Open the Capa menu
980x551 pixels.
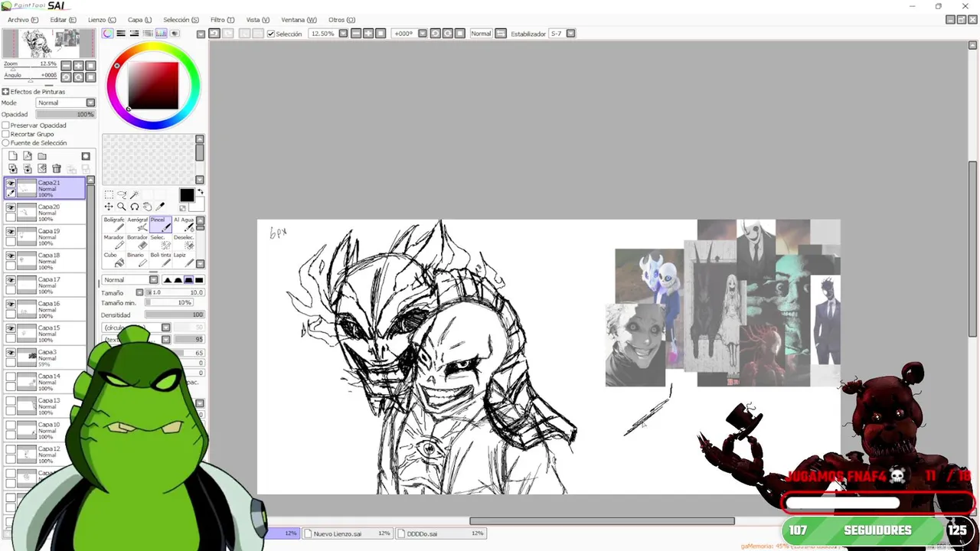(139, 20)
